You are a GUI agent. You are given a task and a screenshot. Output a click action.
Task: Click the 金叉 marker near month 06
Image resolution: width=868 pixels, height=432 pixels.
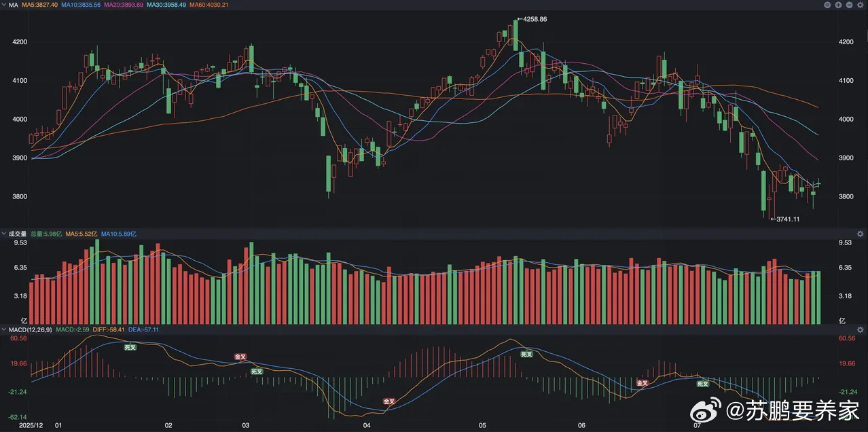click(x=643, y=383)
